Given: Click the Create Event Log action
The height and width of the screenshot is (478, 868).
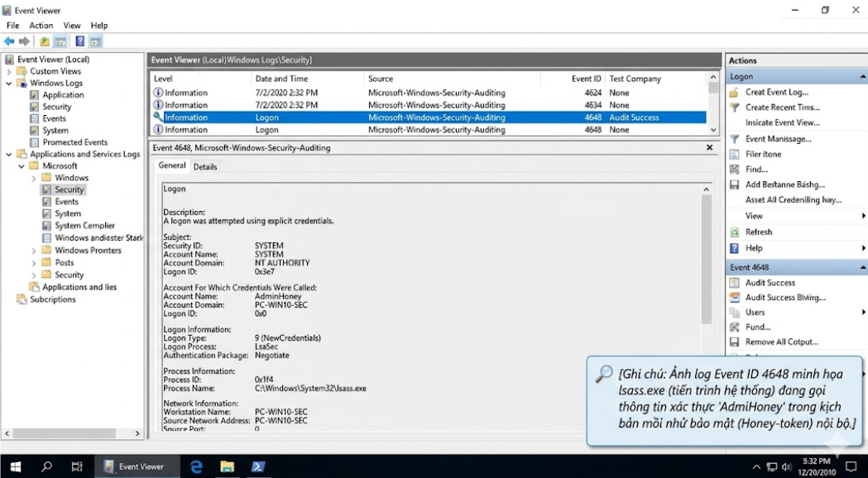Looking at the screenshot, I should tap(777, 93).
